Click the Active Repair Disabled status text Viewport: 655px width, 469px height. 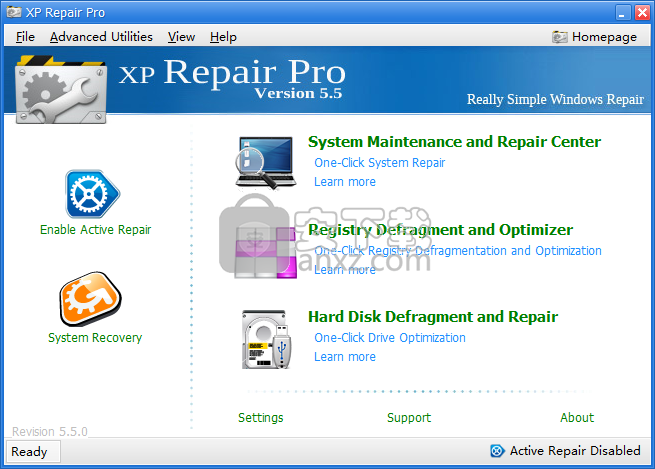[575, 451]
